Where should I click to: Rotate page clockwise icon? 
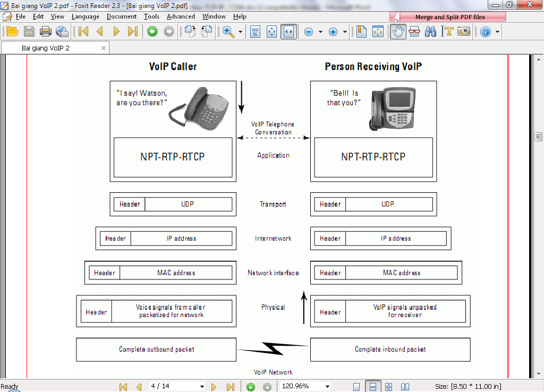pyautogui.click(x=206, y=31)
